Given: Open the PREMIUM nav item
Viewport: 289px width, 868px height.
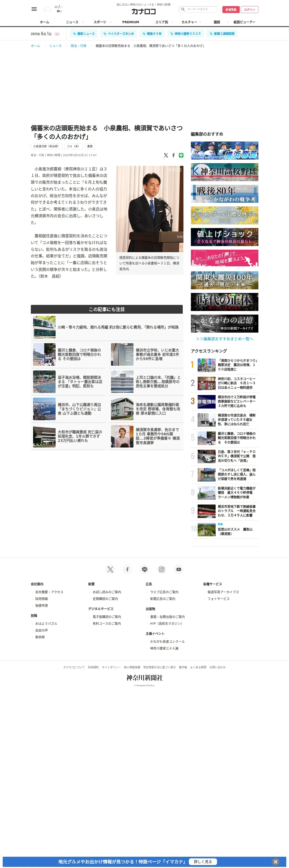Looking at the screenshot, I should click(131, 22).
